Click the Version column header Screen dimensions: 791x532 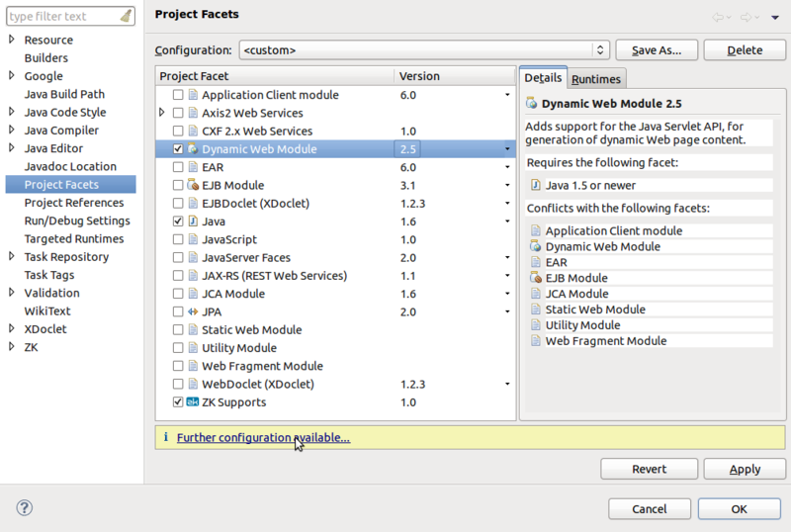pyautogui.click(x=454, y=76)
